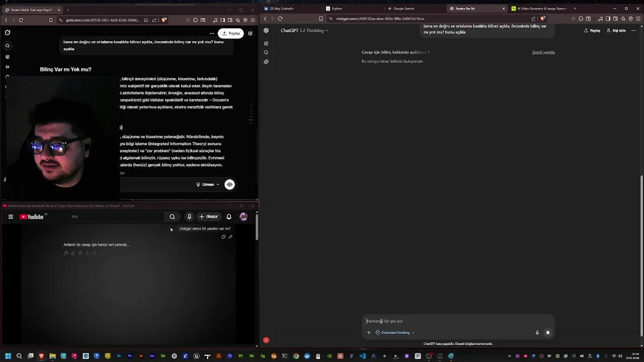Image resolution: width=644 pixels, height=362 pixels.
Task: Stop ChatGPT response generation
Action: click(x=548, y=333)
